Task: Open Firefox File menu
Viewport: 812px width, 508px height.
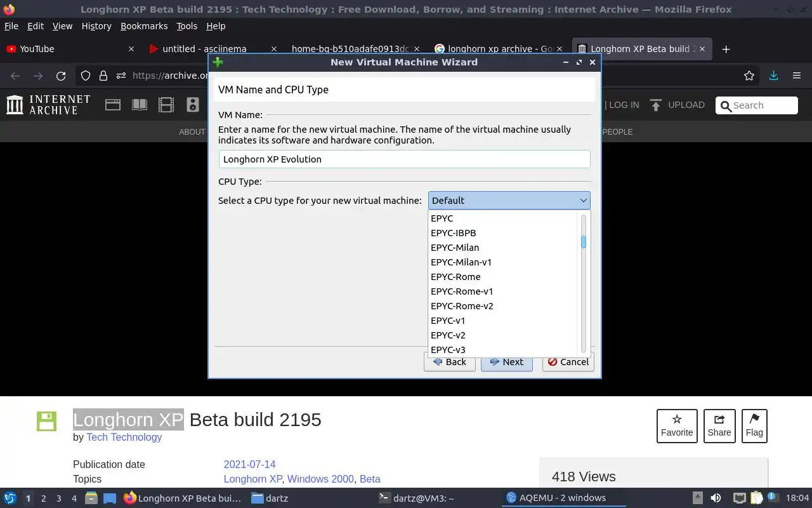Action: [11, 26]
